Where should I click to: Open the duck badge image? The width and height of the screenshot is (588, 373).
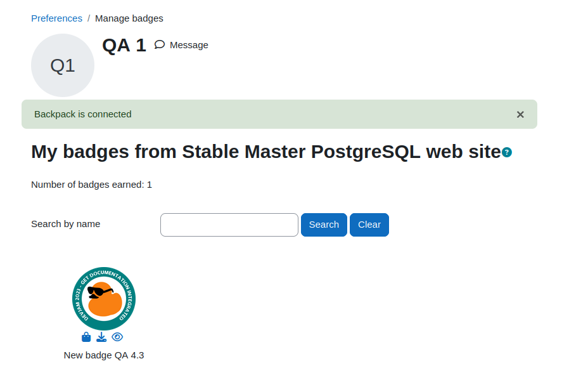(104, 299)
